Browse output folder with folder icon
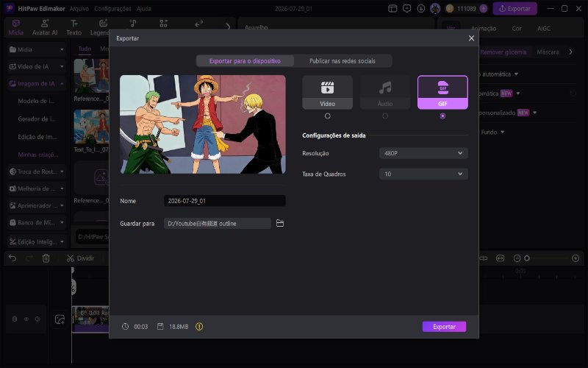588x368 pixels. click(x=280, y=224)
